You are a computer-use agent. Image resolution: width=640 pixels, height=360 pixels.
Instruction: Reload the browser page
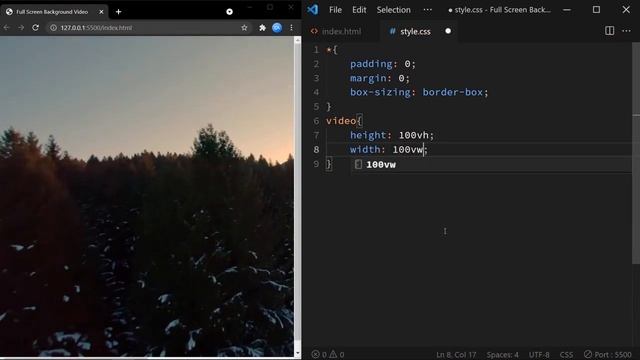pos(36,28)
